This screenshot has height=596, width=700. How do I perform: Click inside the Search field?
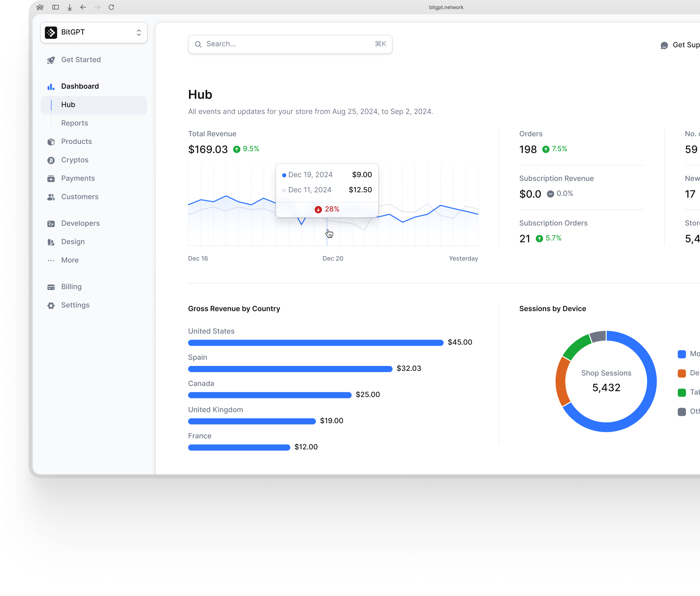(x=290, y=44)
